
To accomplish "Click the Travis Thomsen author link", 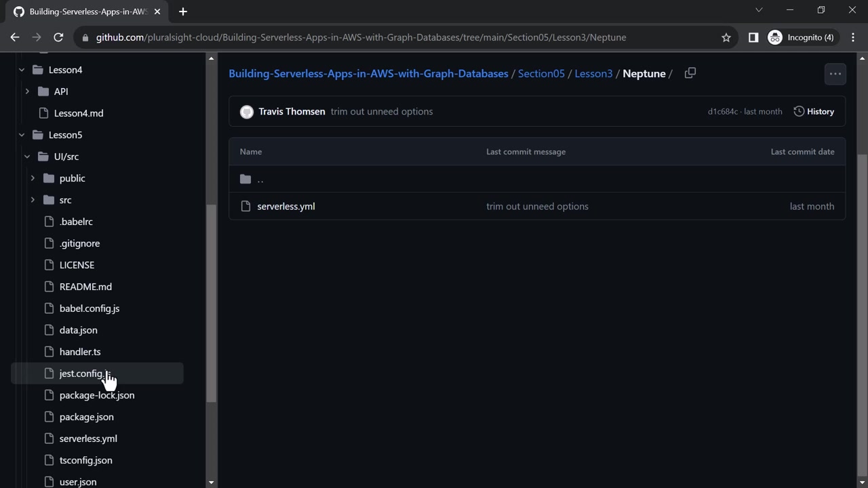I will pos(292,111).
